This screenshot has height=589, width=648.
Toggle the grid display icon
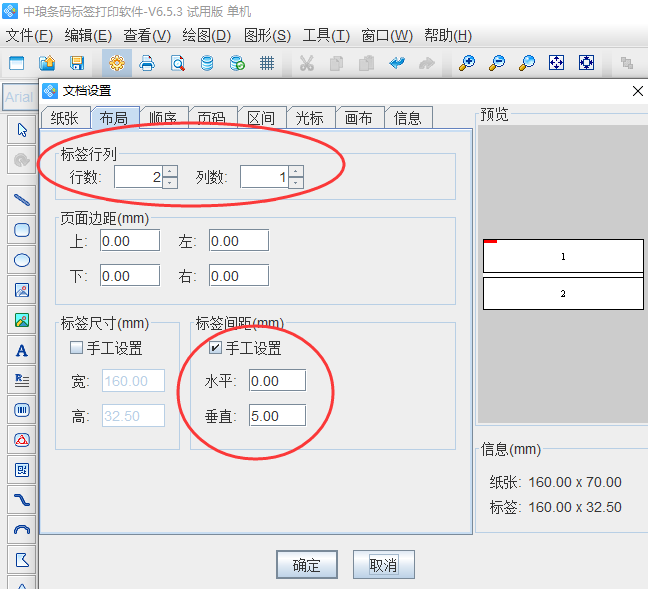pos(267,63)
